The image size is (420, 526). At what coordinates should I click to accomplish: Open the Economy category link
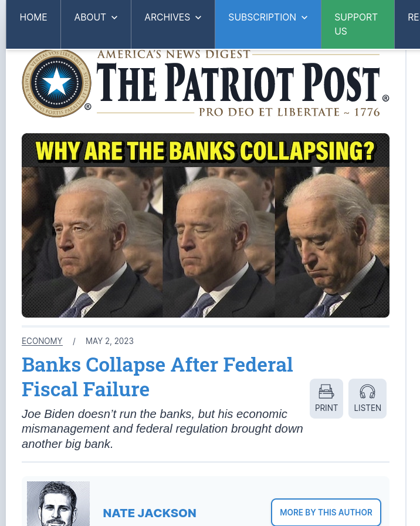(42, 341)
